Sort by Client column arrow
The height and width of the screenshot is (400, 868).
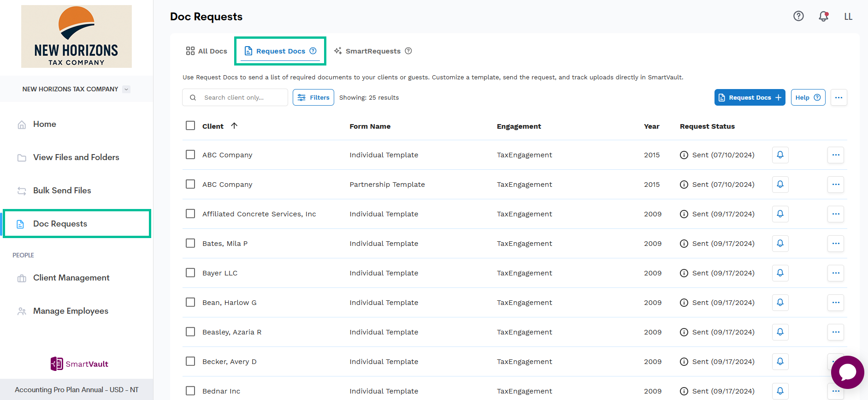click(x=234, y=126)
